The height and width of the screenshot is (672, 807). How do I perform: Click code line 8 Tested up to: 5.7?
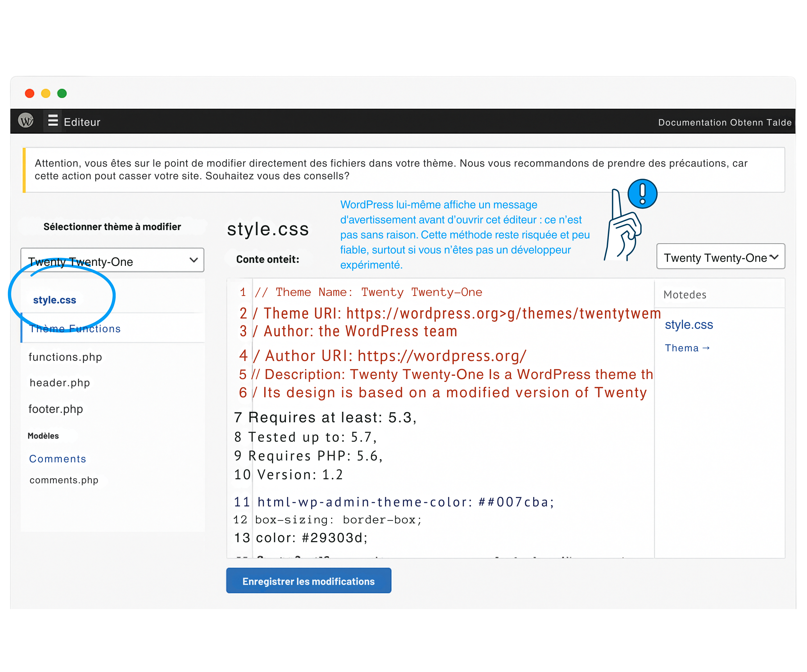click(306, 437)
